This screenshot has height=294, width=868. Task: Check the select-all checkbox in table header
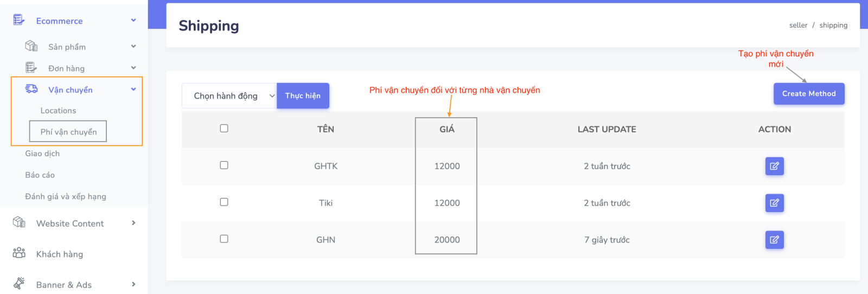224,128
